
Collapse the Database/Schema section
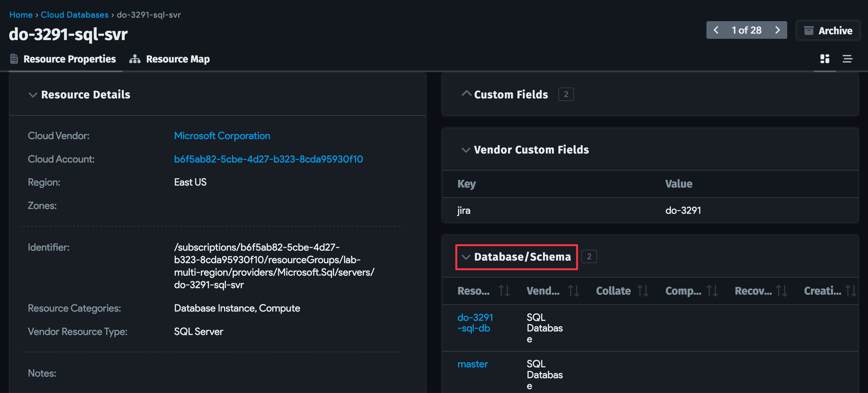click(x=466, y=257)
